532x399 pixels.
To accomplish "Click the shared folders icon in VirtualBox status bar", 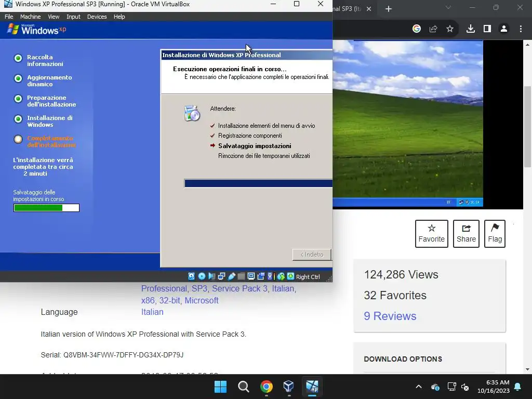I will tap(241, 276).
